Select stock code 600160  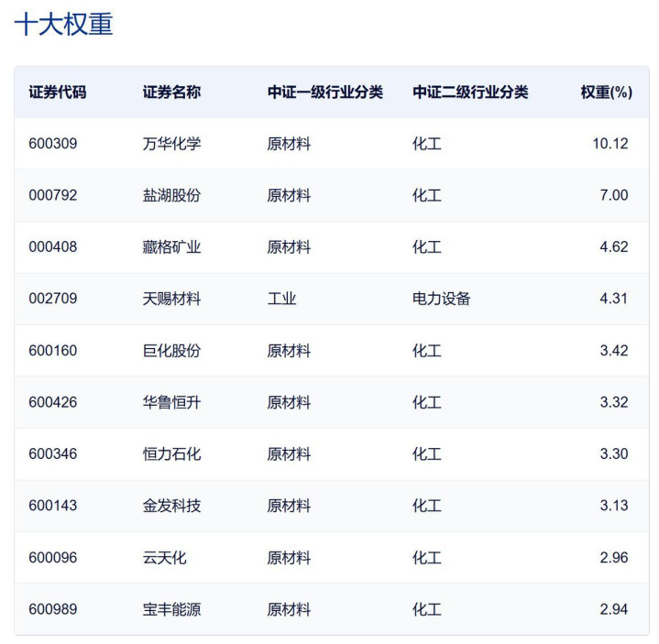click(x=53, y=351)
